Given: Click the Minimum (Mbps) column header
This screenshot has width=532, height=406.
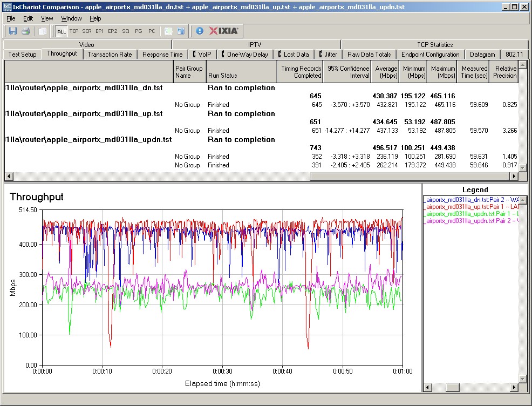Looking at the screenshot, I should point(413,72).
